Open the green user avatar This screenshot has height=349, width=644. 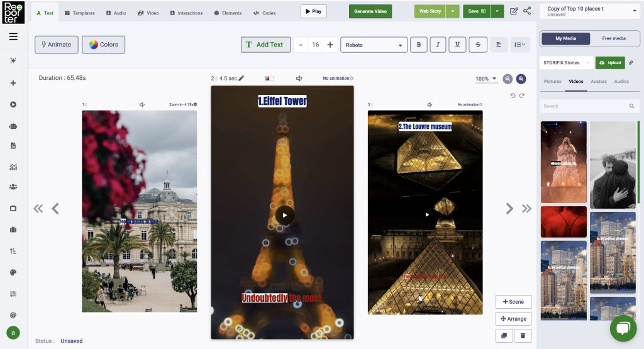[x=13, y=333]
